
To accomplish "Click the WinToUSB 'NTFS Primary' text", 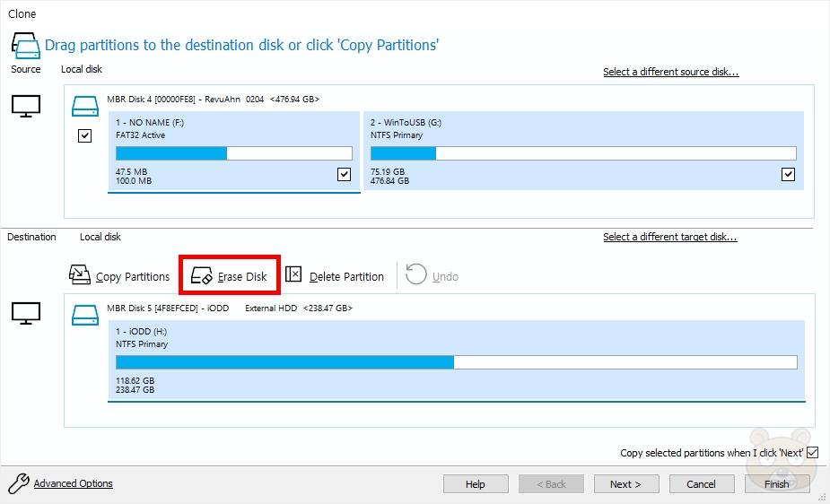I will coord(397,135).
